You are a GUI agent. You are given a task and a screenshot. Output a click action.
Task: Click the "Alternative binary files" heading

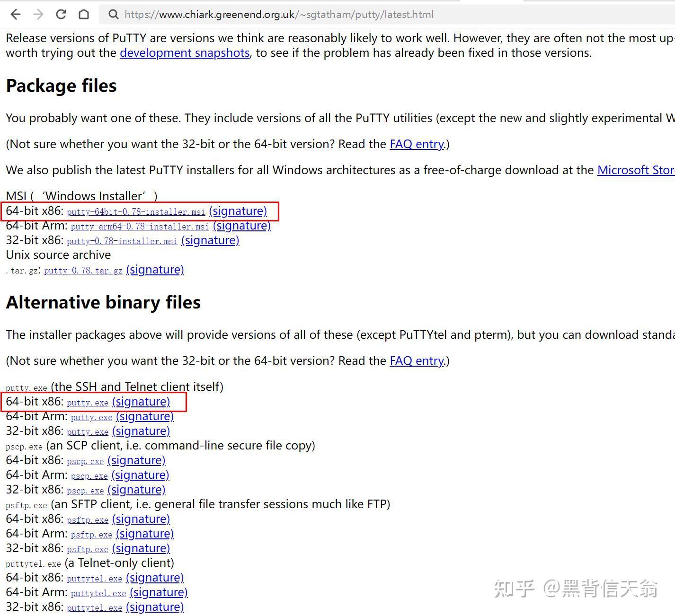103,303
